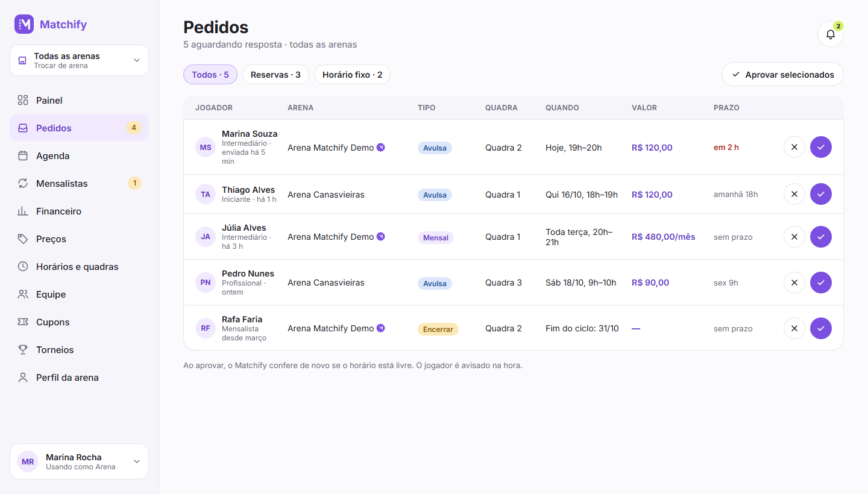Open the Cupons page
The image size is (868, 494).
pyautogui.click(x=79, y=322)
